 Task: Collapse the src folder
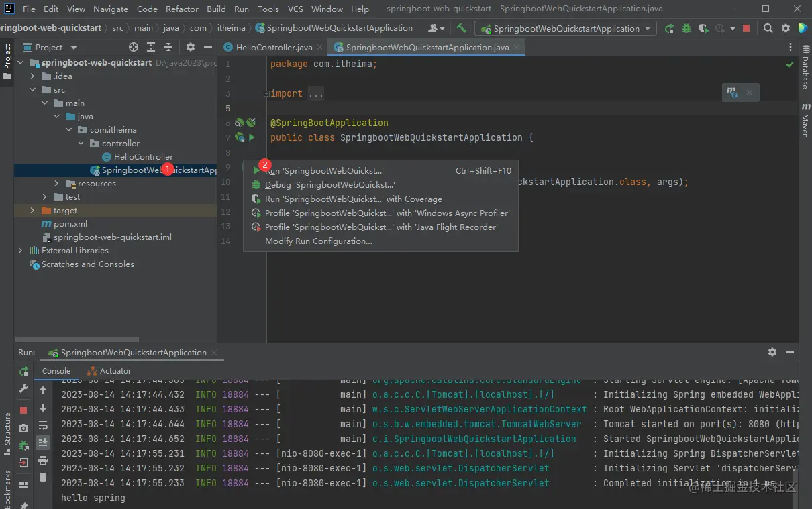(x=33, y=90)
